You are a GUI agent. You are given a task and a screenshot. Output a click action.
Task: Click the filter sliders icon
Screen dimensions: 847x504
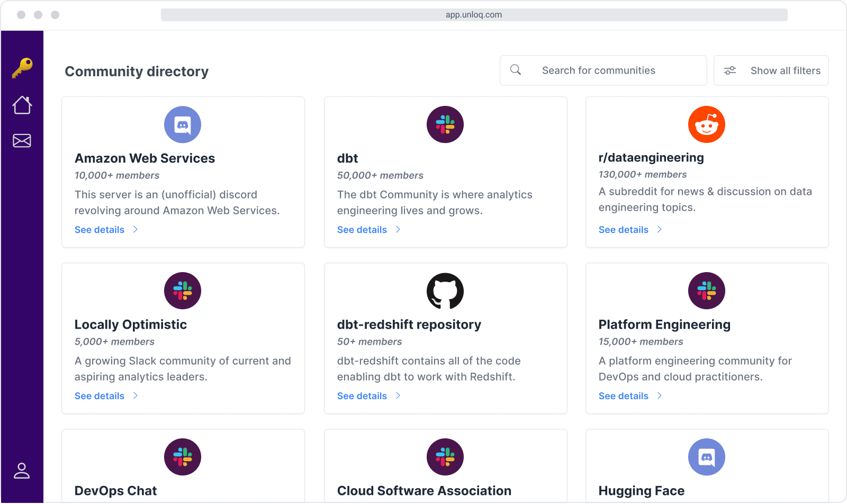point(730,70)
